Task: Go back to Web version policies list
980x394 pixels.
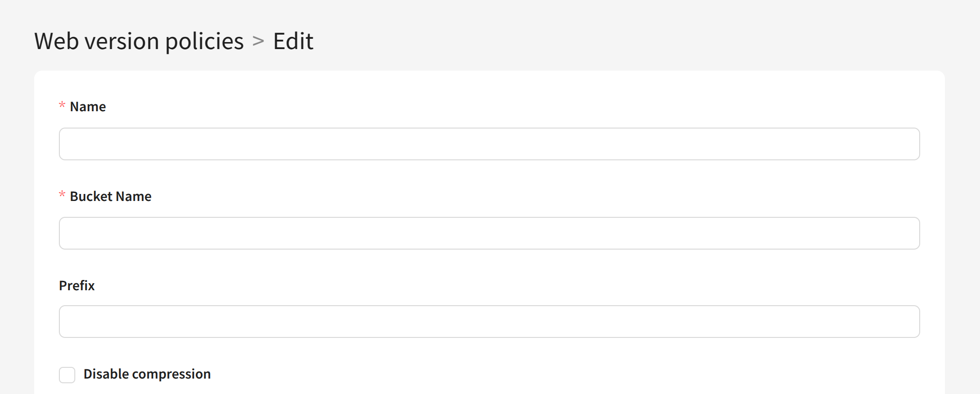Action: (x=139, y=41)
